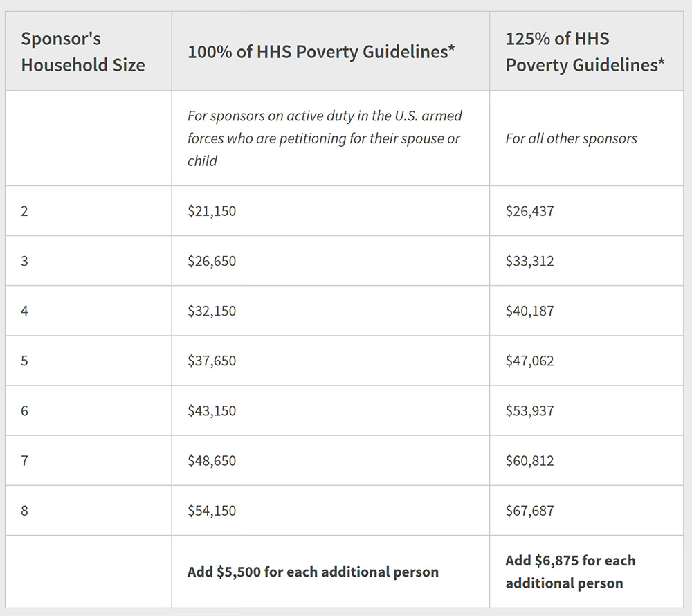Screen dimensions: 692x616
Task: Click household size number 7 in the first column
Action: tap(25, 460)
